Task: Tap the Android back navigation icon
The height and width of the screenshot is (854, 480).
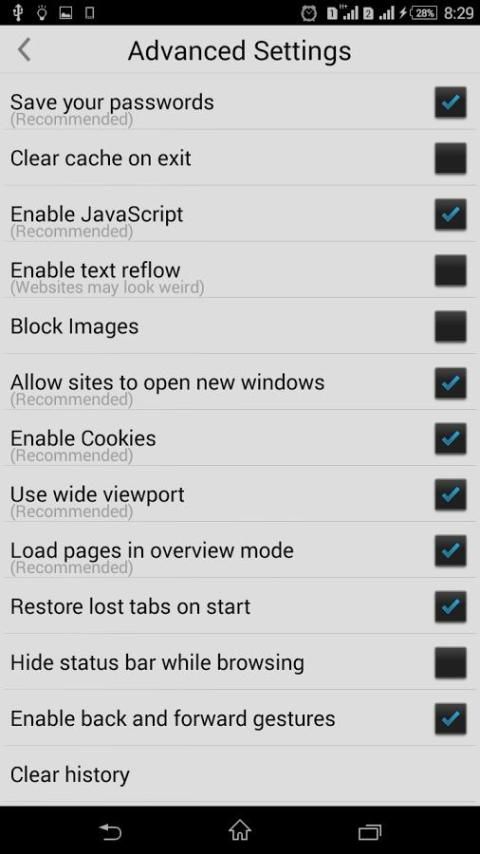Action: (111, 831)
